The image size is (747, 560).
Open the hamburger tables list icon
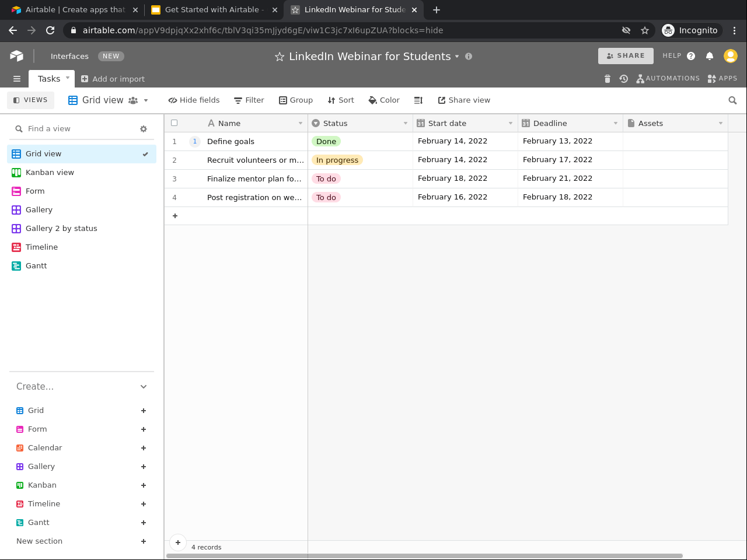tap(17, 79)
